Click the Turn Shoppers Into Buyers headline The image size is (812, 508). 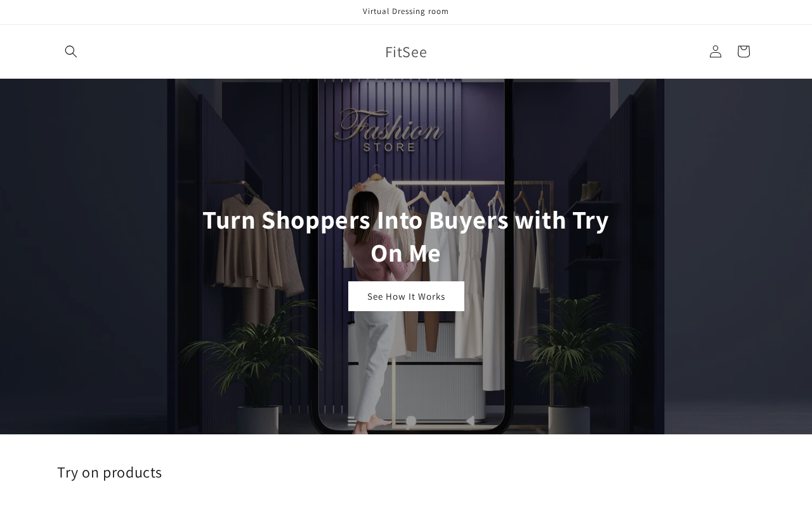coord(406,236)
